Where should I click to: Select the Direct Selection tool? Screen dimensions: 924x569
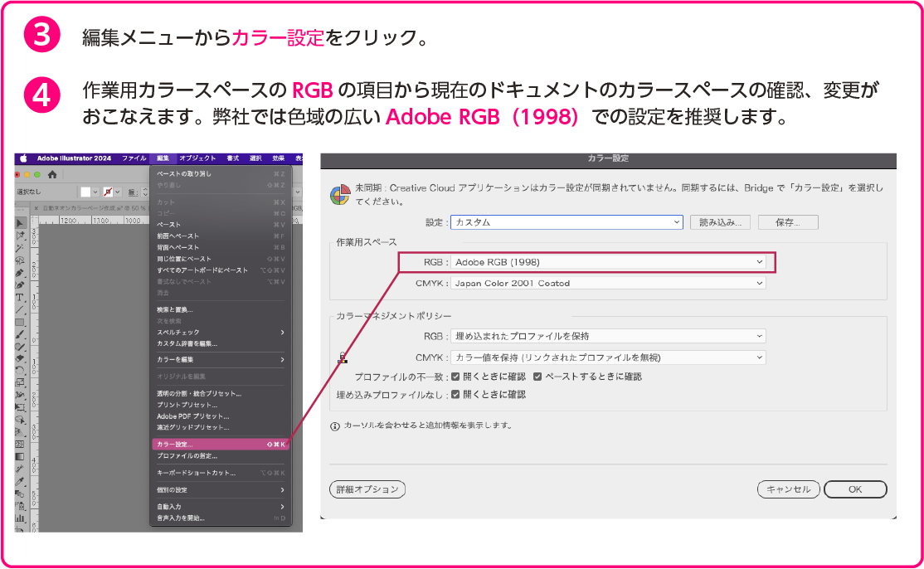click(x=20, y=236)
